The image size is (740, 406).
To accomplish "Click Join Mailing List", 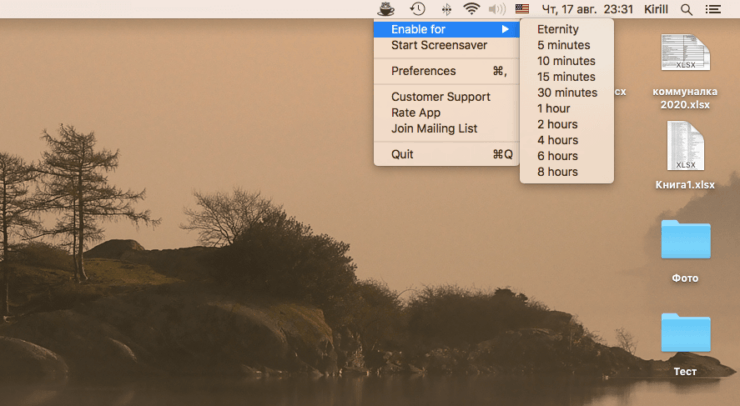I will [434, 129].
